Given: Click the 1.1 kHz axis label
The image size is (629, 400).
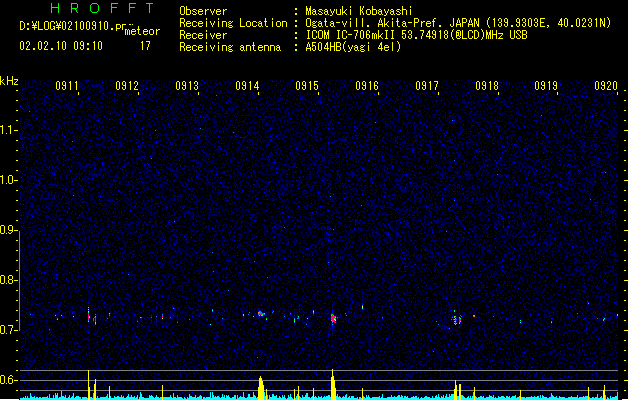Looking at the screenshot, I should pyautogui.click(x=8, y=130).
